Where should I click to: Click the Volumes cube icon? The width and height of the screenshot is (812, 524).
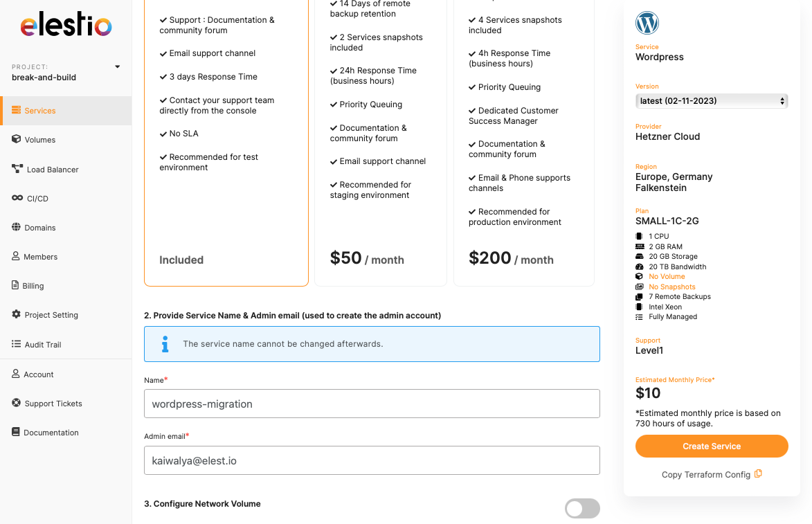(17, 139)
